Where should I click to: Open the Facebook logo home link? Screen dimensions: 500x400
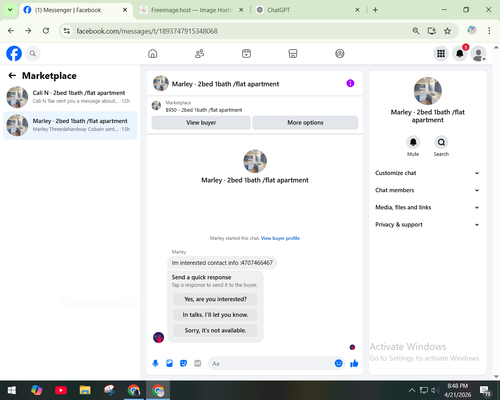(x=14, y=53)
